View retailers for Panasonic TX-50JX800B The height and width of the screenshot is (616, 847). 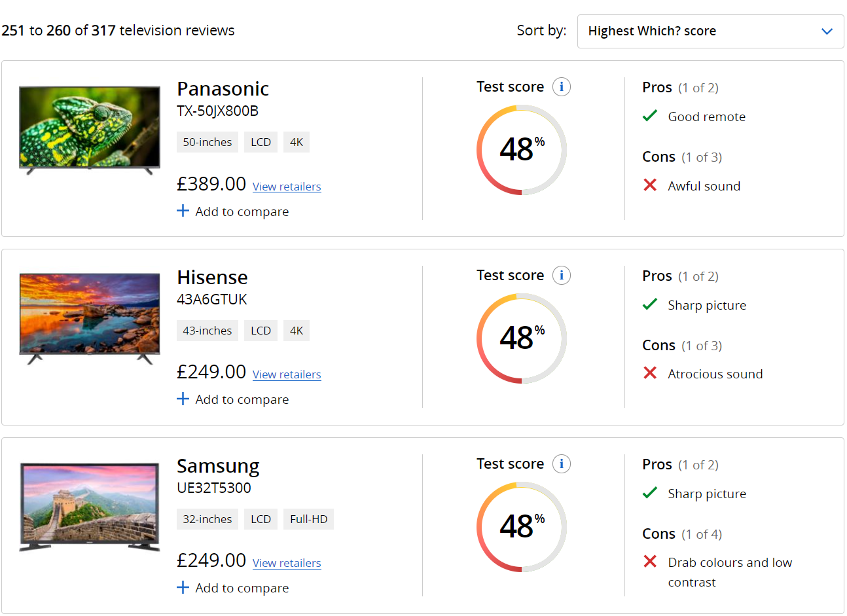pos(287,187)
